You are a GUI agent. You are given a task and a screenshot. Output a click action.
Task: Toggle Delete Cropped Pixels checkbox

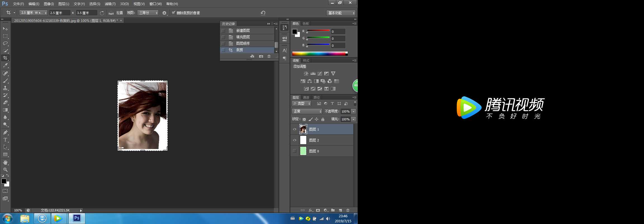(x=174, y=13)
